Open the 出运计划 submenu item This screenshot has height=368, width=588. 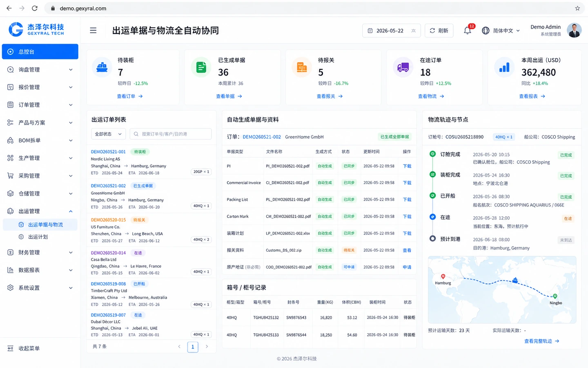point(40,237)
